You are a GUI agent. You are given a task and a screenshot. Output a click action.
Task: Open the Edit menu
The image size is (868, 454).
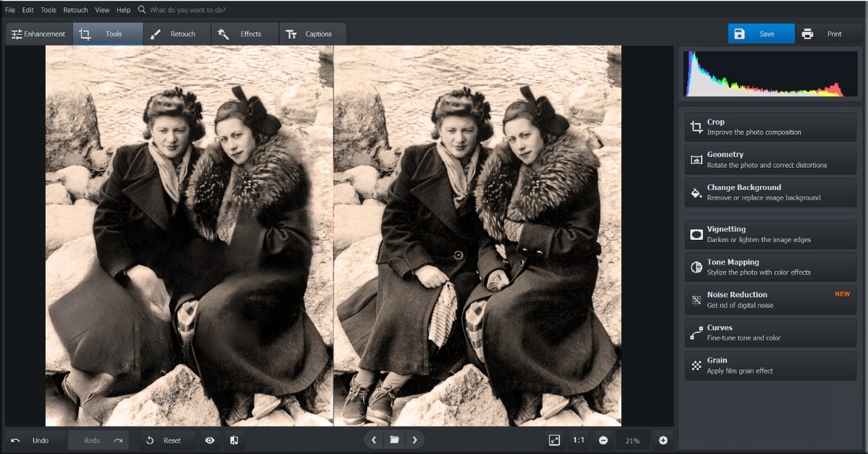[x=27, y=10]
